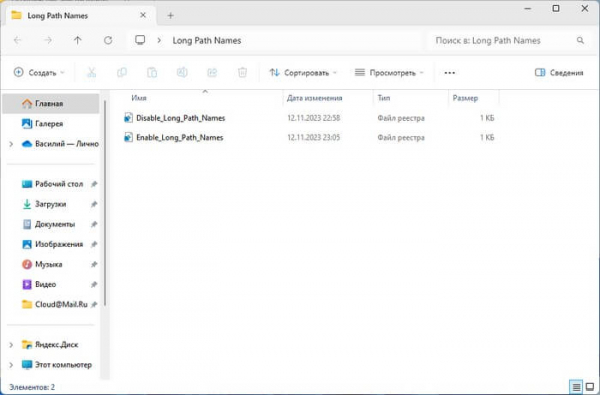
Task: Click the sidebar vertical scrollbar
Action: [105, 203]
